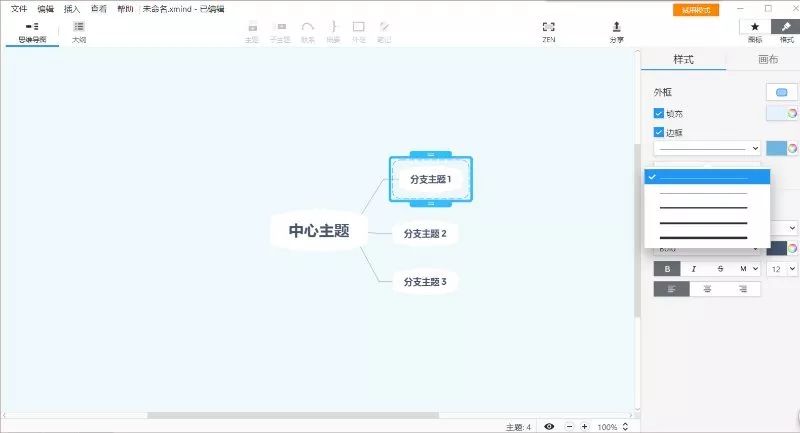Toggle the Fill (填充) checkbox
This screenshot has height=433, width=800.
[658, 113]
